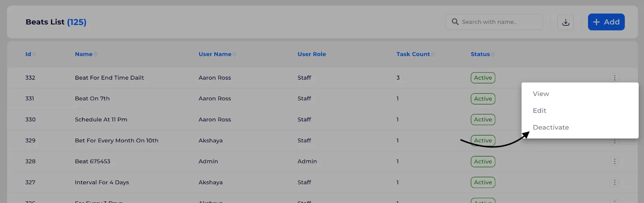Image resolution: width=644 pixels, height=203 pixels.
Task: Click the Schedule At 11 Pm name
Action: pos(101,120)
